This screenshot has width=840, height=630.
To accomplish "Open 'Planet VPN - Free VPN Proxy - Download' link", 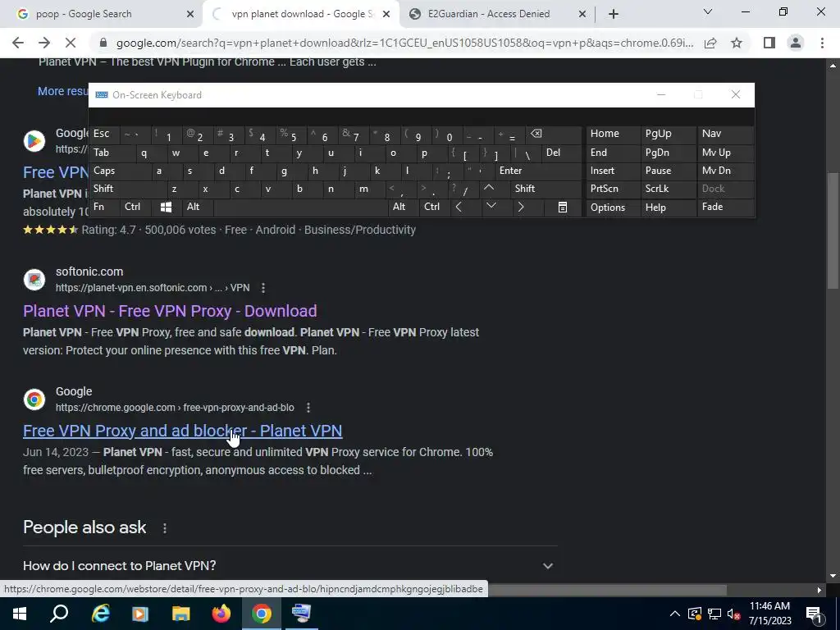I will pos(170,311).
